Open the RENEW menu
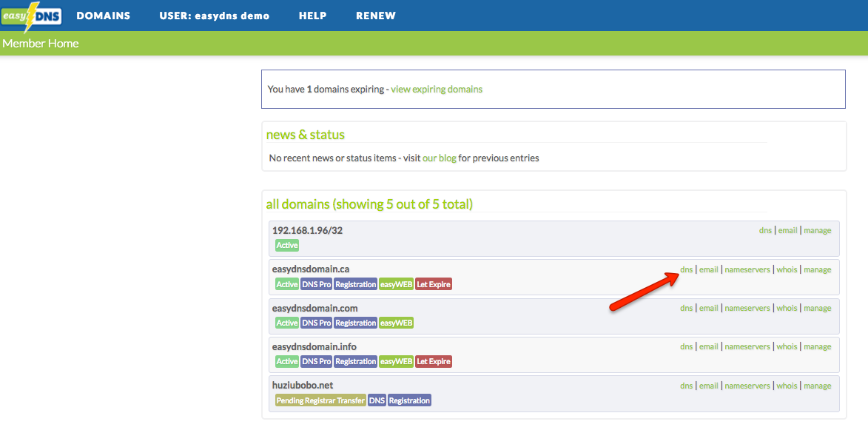The height and width of the screenshot is (430, 868). click(376, 16)
